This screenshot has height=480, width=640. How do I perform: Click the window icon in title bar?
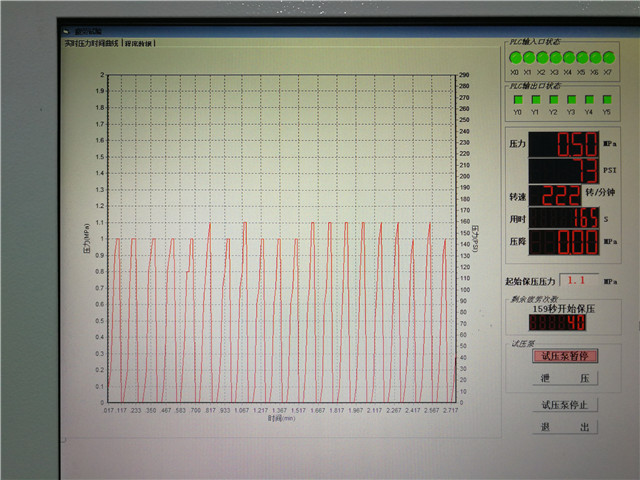tap(67, 31)
